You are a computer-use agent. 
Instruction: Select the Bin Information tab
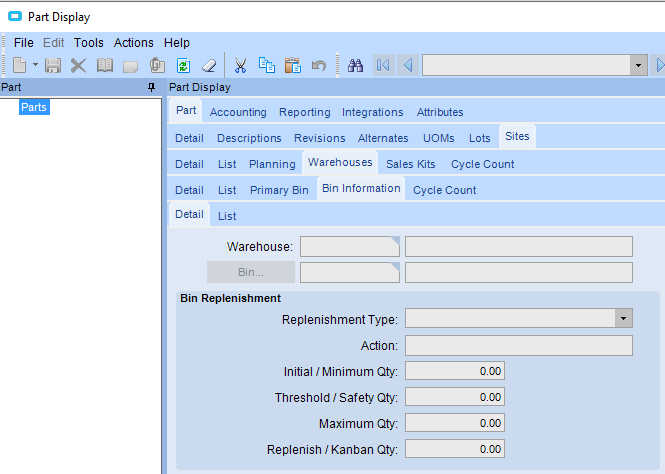coord(361,188)
